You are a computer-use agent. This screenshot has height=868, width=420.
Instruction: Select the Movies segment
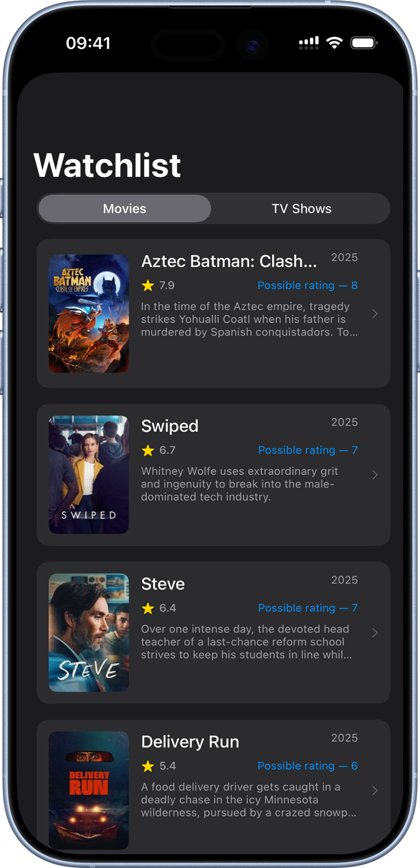[125, 209]
